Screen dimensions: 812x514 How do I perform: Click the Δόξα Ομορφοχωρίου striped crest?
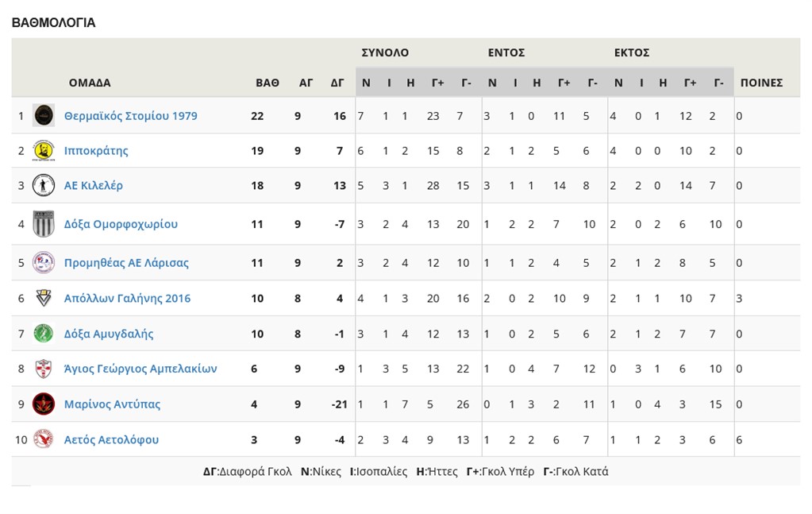[44, 224]
